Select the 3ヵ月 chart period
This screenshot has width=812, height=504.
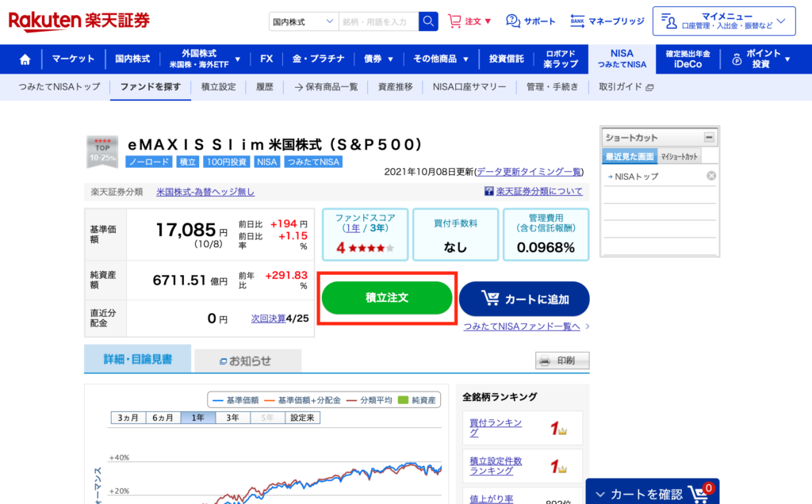(x=128, y=418)
